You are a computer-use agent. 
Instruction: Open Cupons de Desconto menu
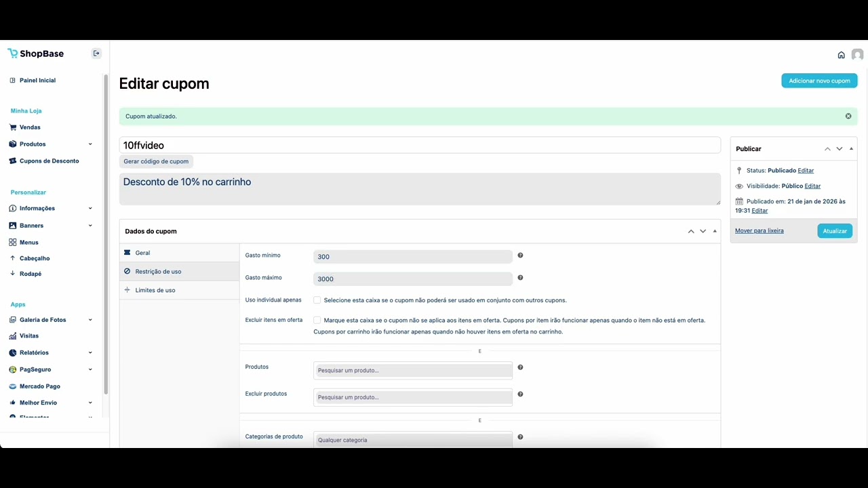click(49, 161)
